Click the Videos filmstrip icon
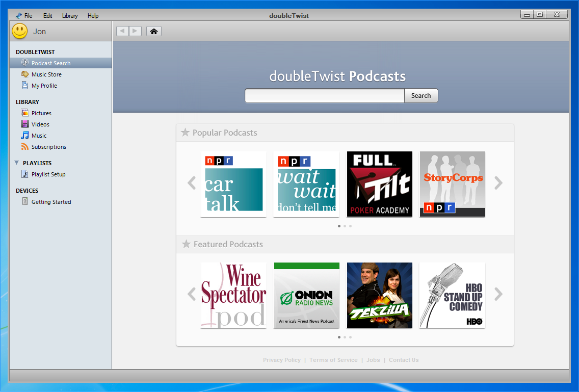Image resolution: width=579 pixels, height=392 pixels. (25, 124)
